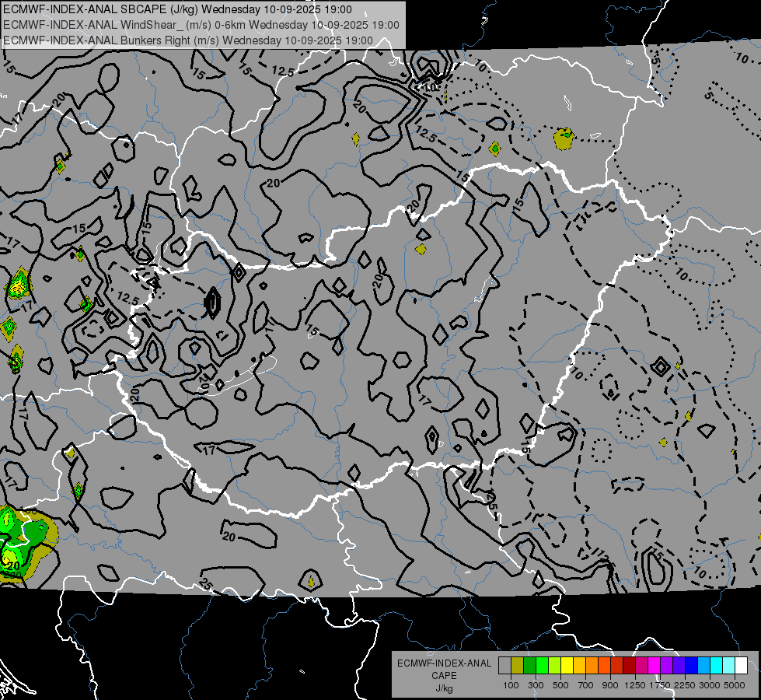The height and width of the screenshot is (700, 761).
Task: Click the 700 legend scale value
Action: (586, 685)
